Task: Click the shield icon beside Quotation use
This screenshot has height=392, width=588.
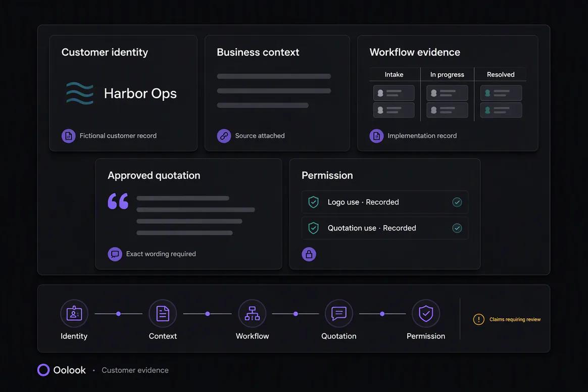Action: [314, 228]
